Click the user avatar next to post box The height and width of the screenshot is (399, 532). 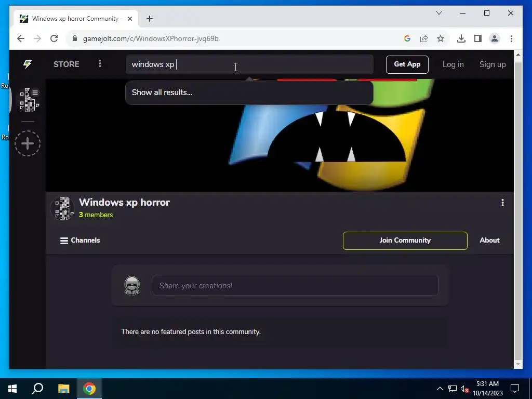132,286
